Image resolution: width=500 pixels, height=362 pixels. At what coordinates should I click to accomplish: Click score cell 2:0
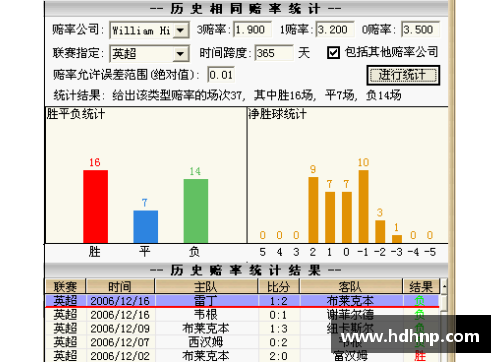click(x=279, y=356)
